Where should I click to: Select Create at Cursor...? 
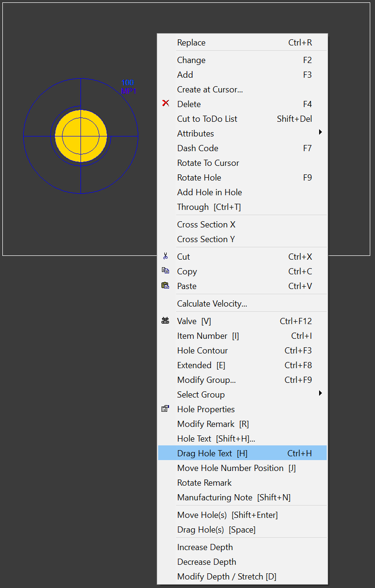(242, 90)
